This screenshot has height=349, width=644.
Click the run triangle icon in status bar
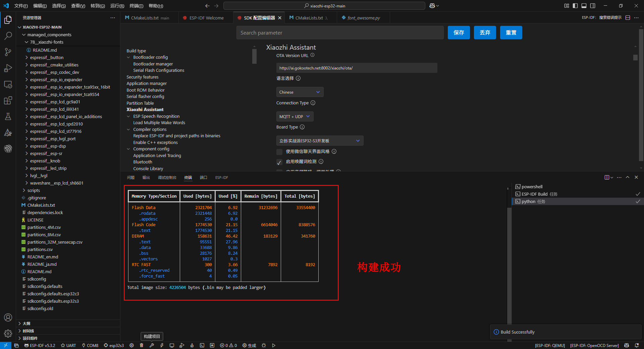(274, 345)
